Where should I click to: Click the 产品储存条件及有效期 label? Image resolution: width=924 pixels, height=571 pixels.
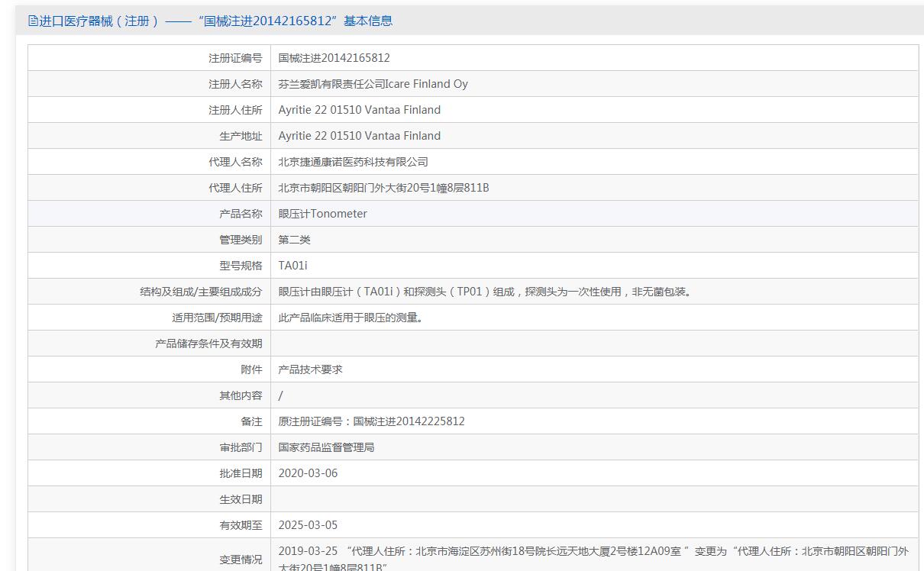point(208,344)
